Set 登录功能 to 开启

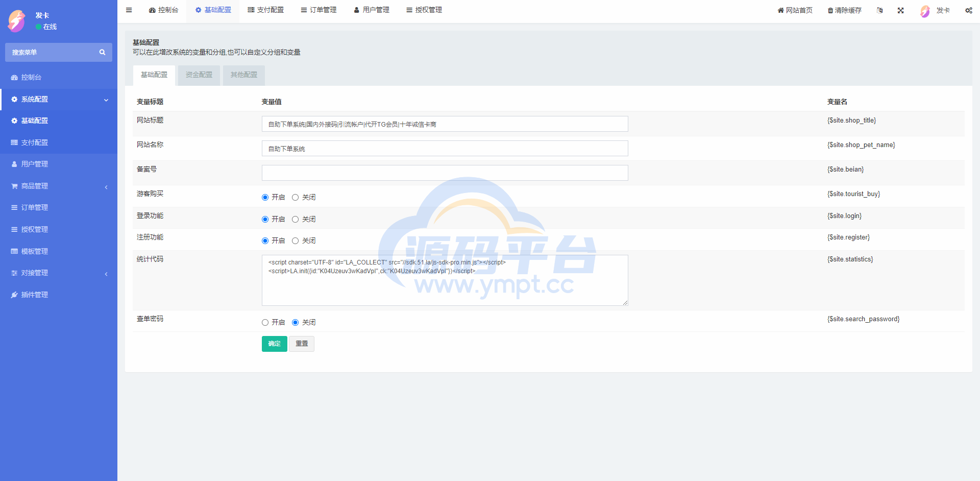pyautogui.click(x=265, y=220)
